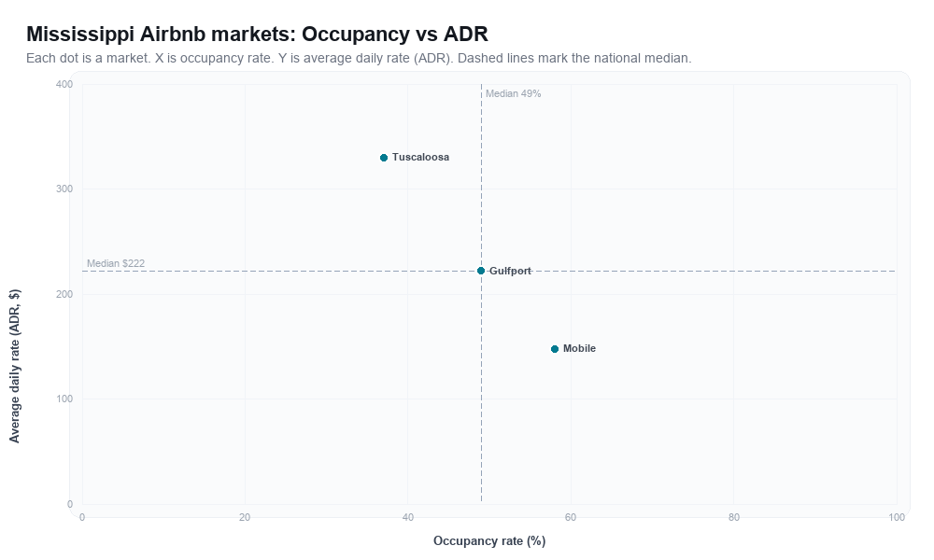Viewport: 934px width, 560px height.
Task: Click the x-axis tick label 80
Action: click(734, 518)
